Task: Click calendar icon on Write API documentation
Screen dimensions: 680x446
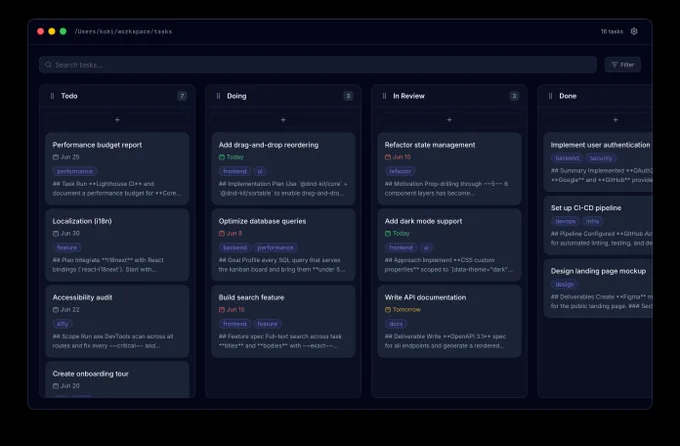Action: (388, 310)
